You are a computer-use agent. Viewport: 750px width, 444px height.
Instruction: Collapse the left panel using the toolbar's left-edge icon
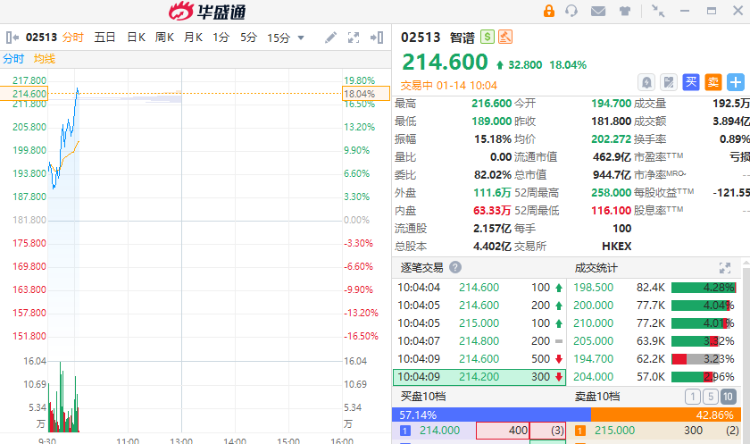tap(11, 38)
